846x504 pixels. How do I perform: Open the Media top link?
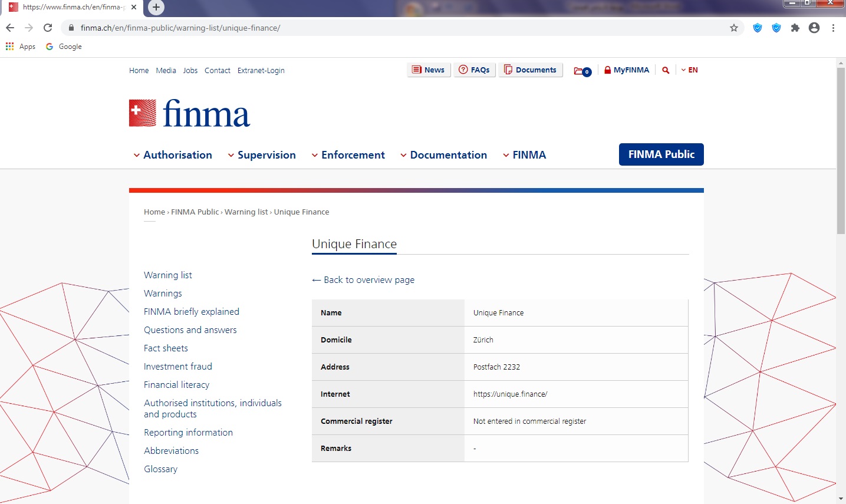click(166, 71)
